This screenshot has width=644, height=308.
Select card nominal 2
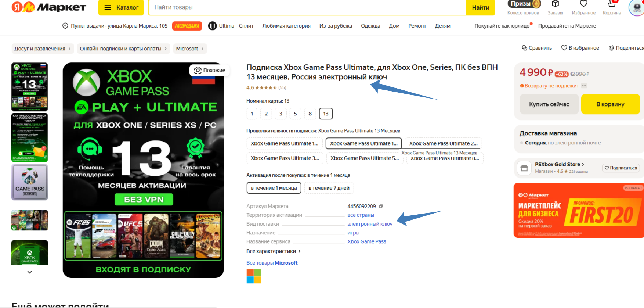[266, 114]
